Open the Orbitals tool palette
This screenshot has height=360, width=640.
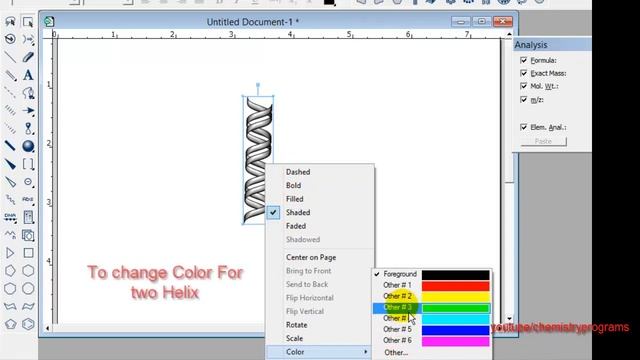pos(28,129)
